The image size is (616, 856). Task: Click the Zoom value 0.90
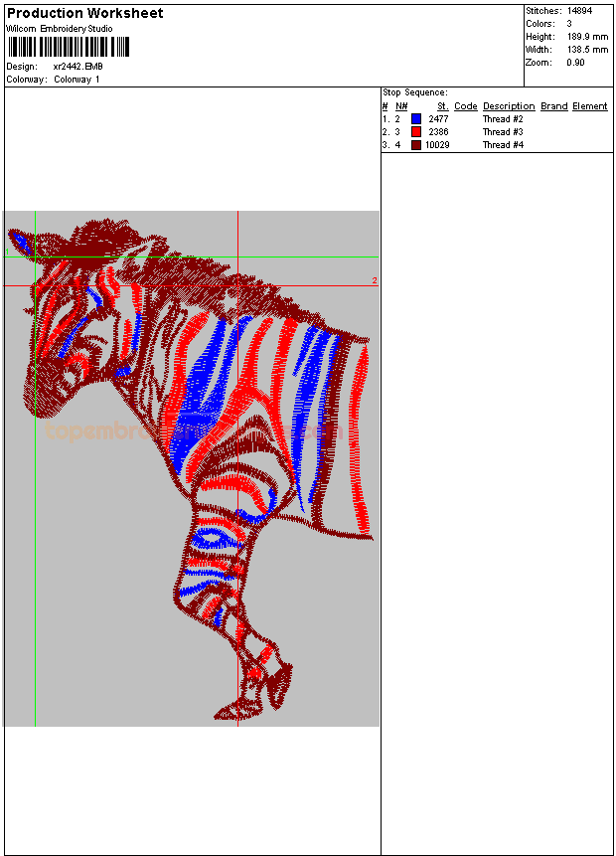pyautogui.click(x=575, y=63)
